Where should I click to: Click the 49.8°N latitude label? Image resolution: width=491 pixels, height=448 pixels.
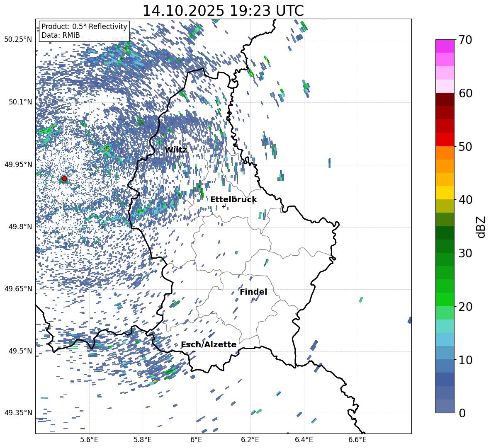20,227
